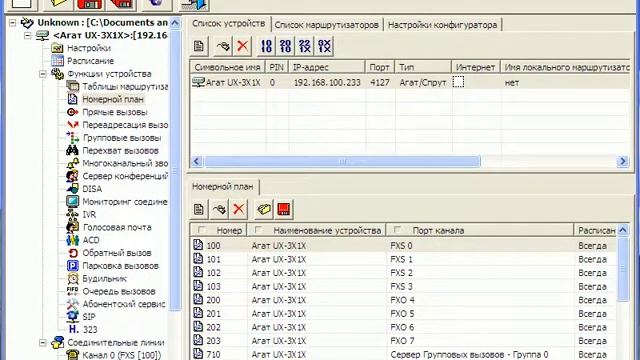
Task: Click the 22/1X device type icon
Action: pyautogui.click(x=304, y=46)
